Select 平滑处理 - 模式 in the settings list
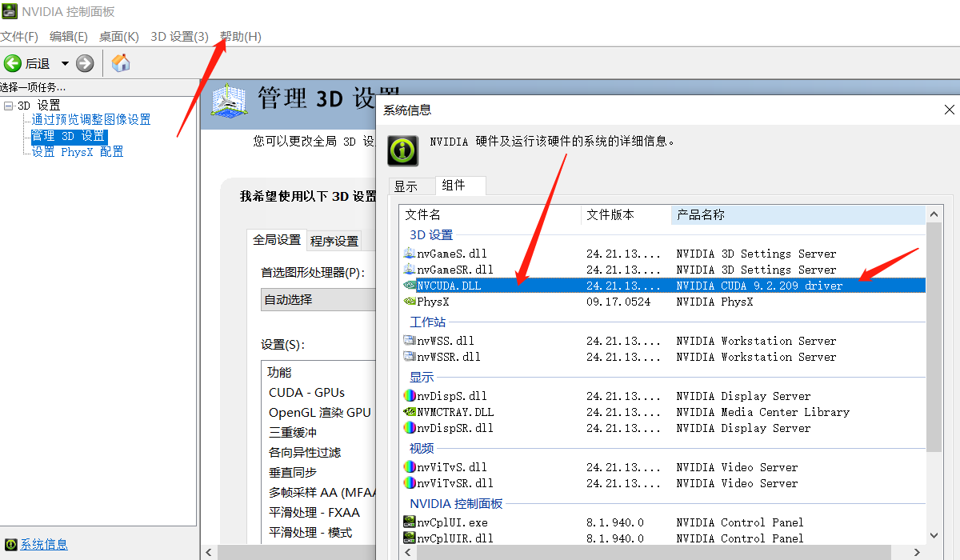Viewport: 960px width, 560px height. tap(310, 532)
